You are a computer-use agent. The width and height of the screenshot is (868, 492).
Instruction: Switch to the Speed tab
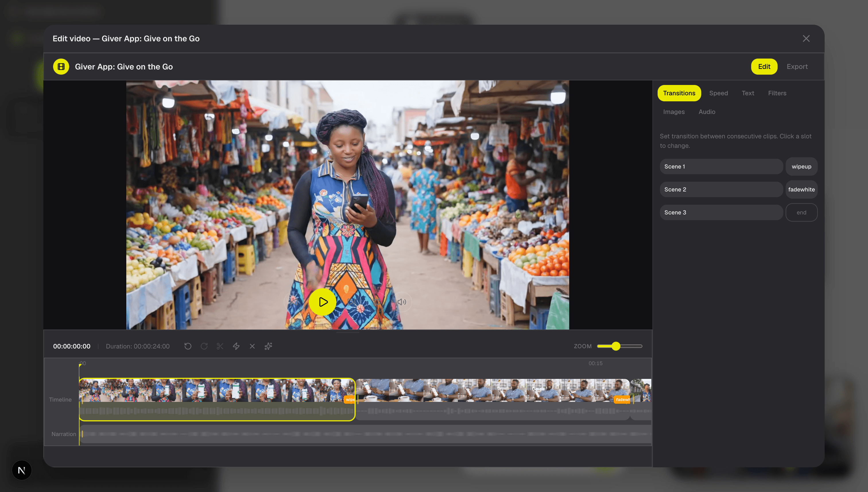[x=718, y=93]
